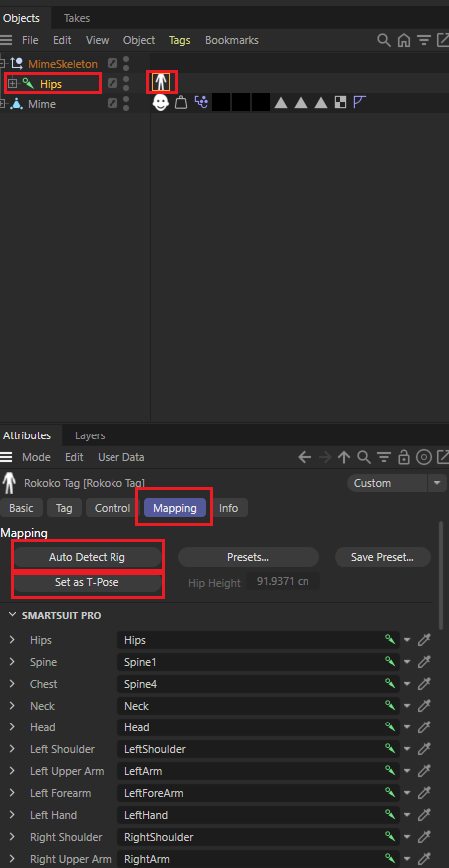
Task: Click the Auto Detect Rig button
Action: 87,557
